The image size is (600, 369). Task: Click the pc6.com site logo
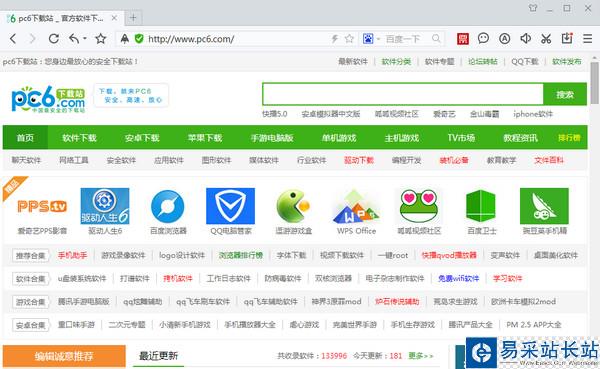(x=48, y=99)
